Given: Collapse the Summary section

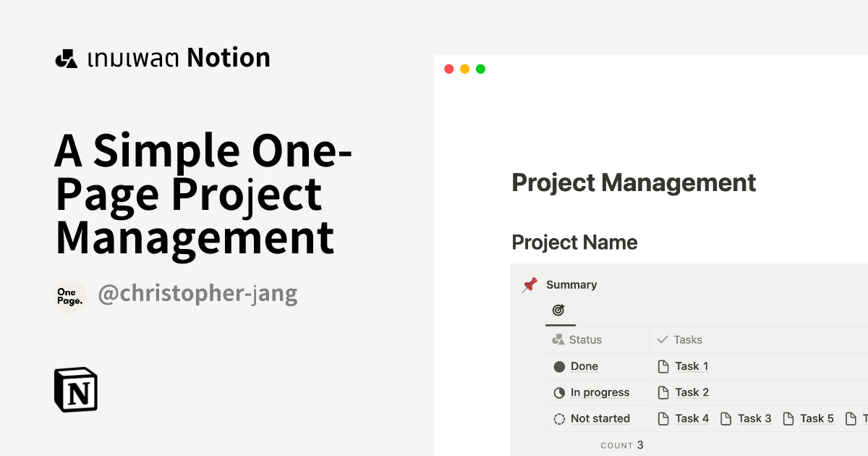Looking at the screenshot, I should tap(571, 284).
